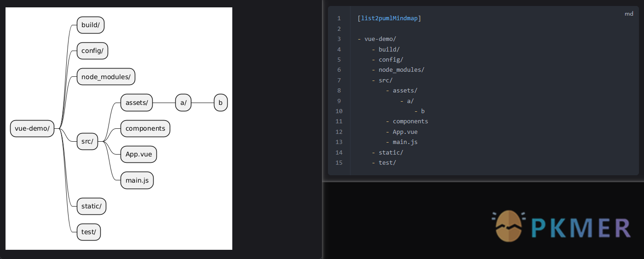Image resolution: width=644 pixels, height=259 pixels.
Task: Select the main.js mind map node
Action: pos(137,180)
